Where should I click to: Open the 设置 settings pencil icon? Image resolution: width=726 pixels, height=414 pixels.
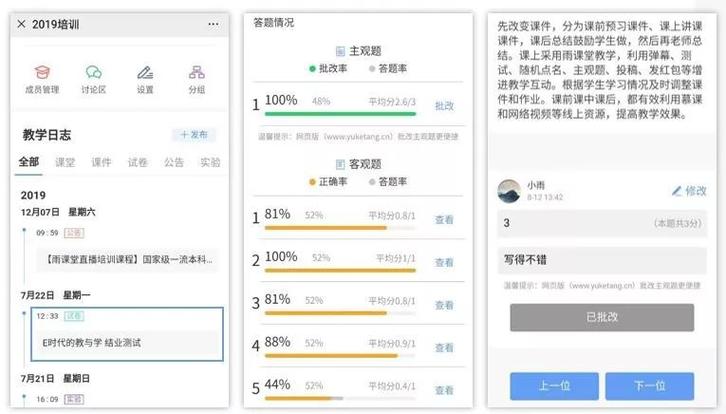coord(145,72)
